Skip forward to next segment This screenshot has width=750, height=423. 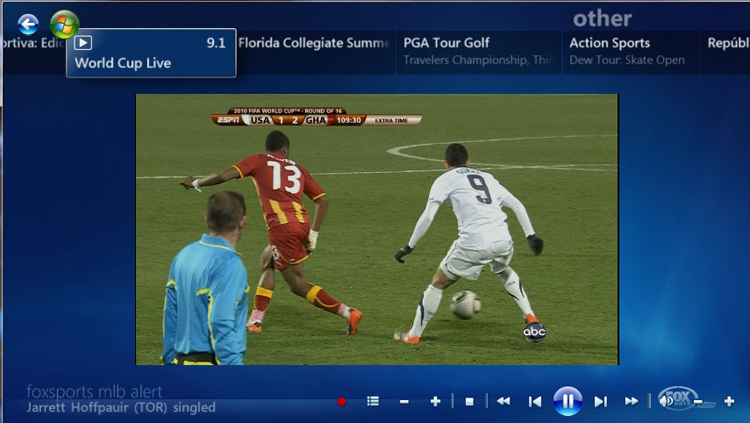pos(600,401)
